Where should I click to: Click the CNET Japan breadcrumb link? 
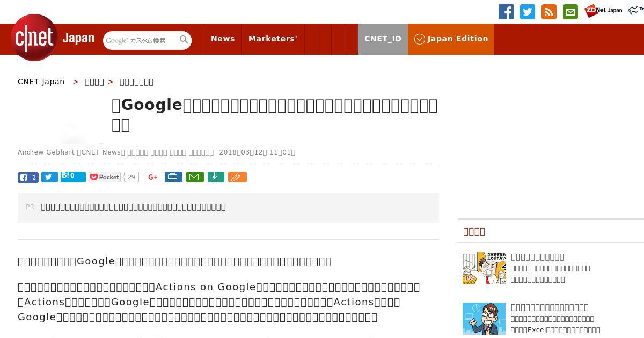point(41,82)
